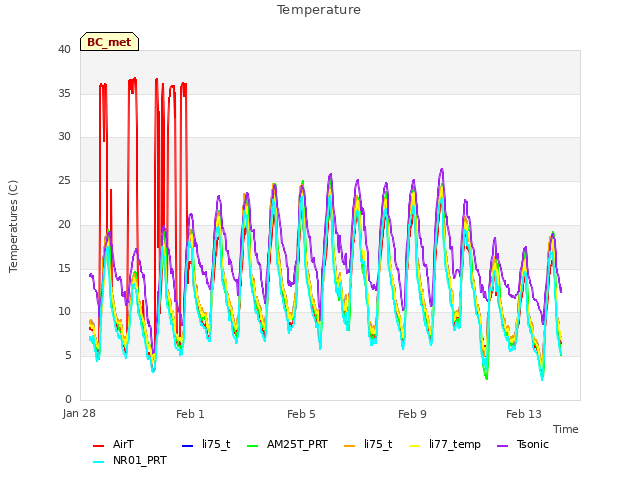Click the Feb 5 tick label
Screen dimensions: 640x480
tap(301, 414)
